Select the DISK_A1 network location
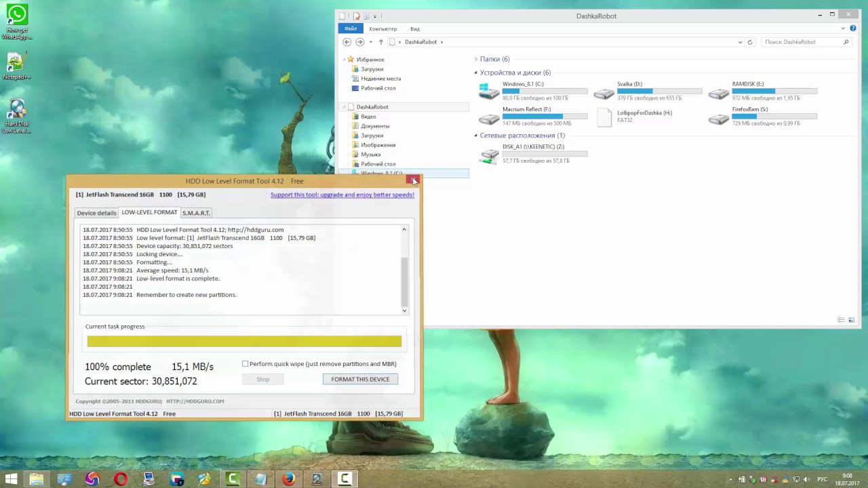868x488 pixels. click(532, 154)
